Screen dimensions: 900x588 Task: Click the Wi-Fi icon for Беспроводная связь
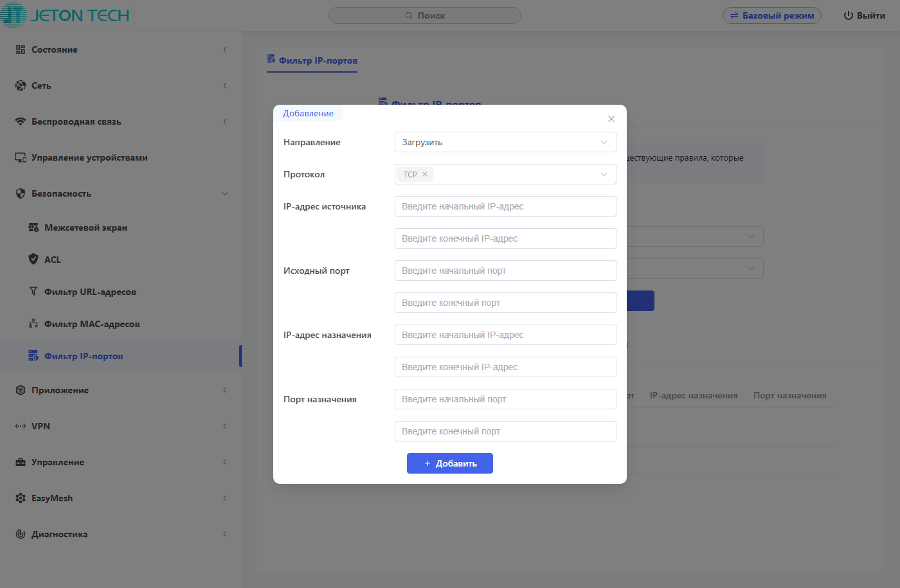(21, 121)
